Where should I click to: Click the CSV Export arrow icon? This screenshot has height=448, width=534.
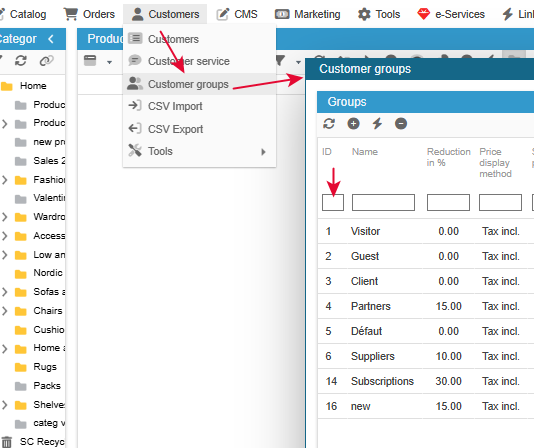[135, 128]
